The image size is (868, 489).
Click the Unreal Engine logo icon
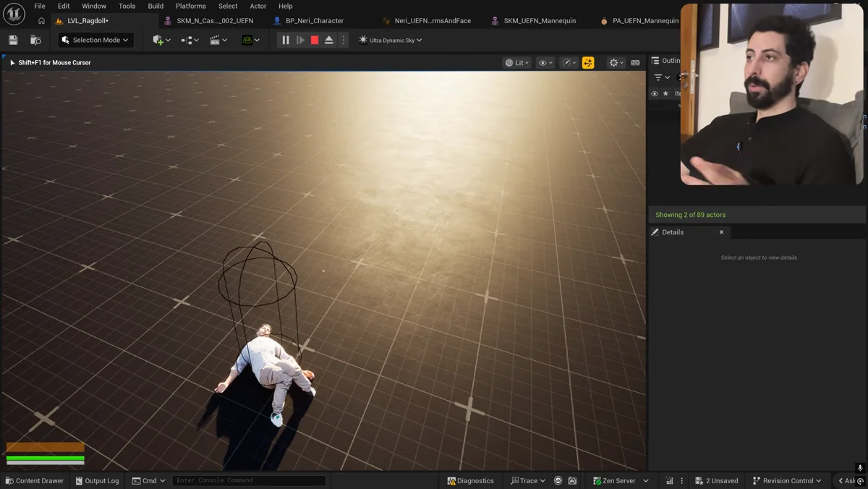tap(14, 13)
